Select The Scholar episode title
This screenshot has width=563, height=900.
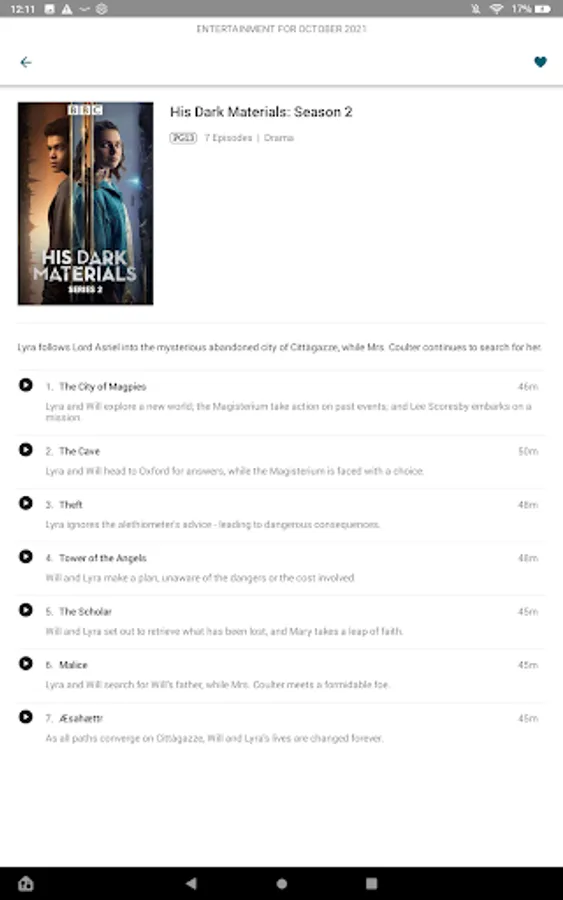click(x=86, y=611)
